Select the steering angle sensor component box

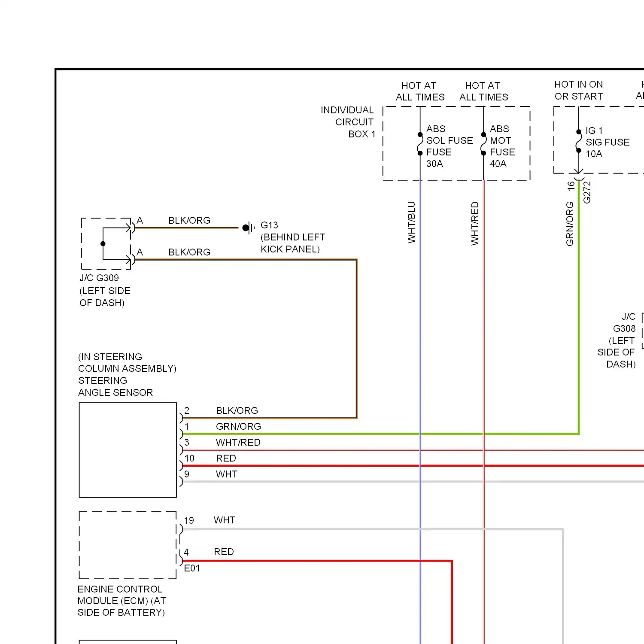[x=128, y=450]
